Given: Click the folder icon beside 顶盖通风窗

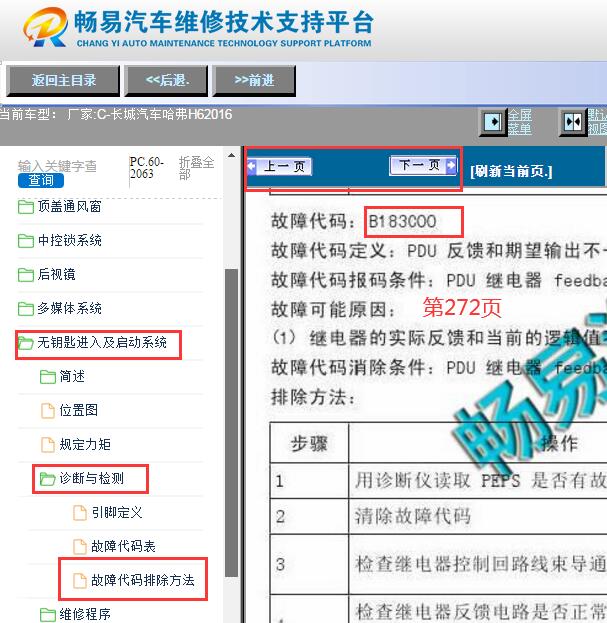Looking at the screenshot, I should coord(26,207).
